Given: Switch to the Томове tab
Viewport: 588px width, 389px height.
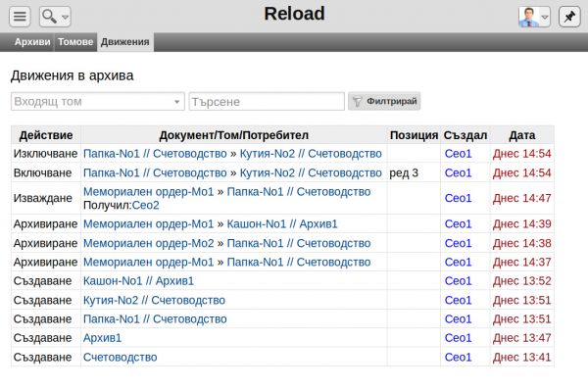Looking at the screenshot, I should pos(75,41).
